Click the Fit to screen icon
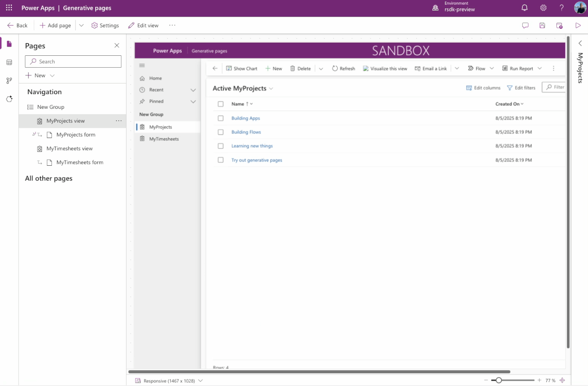The width and height of the screenshot is (588, 386). point(562,380)
